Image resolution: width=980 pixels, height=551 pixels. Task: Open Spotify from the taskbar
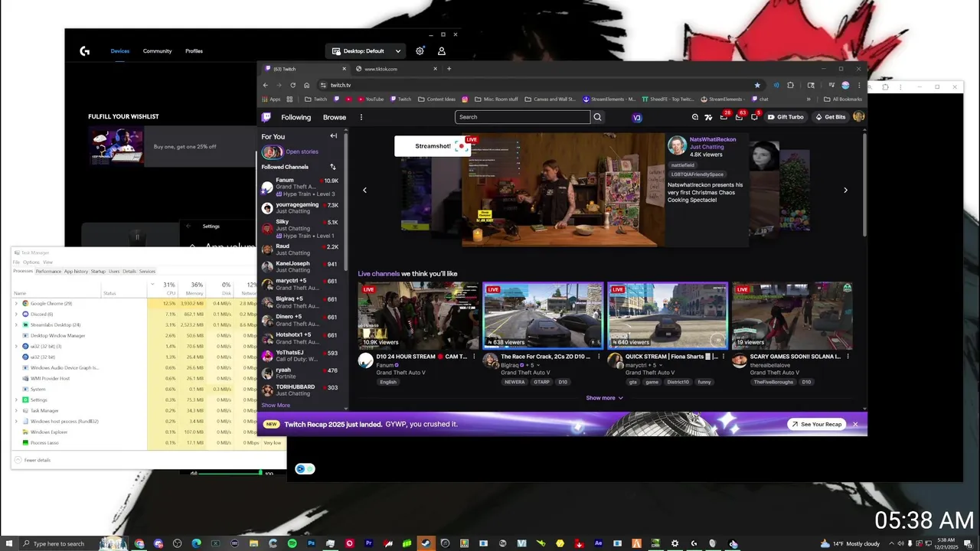click(x=292, y=543)
